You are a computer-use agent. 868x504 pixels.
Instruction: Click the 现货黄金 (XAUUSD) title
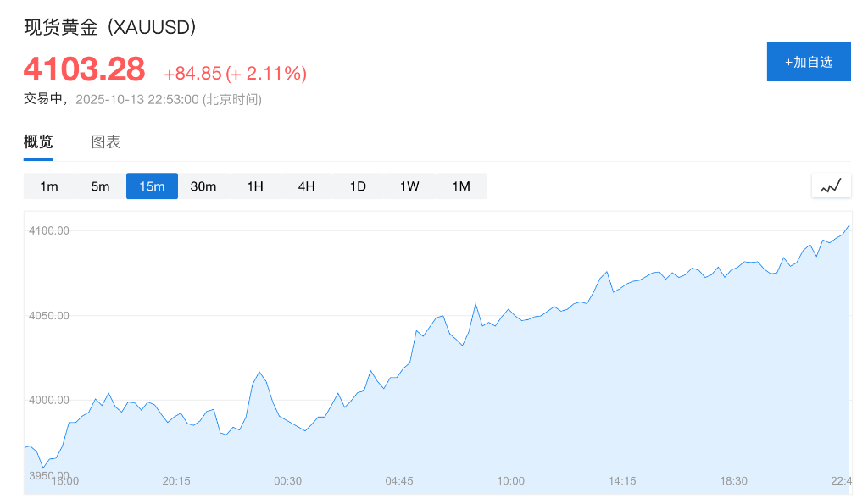110,27
